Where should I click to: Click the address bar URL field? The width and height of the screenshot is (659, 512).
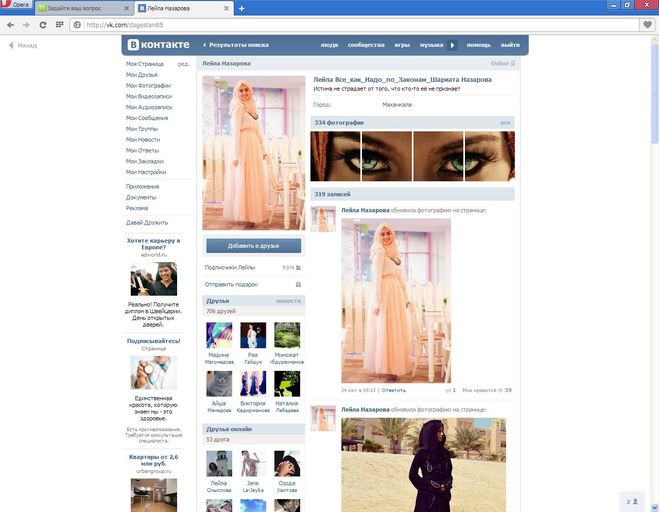350,24
